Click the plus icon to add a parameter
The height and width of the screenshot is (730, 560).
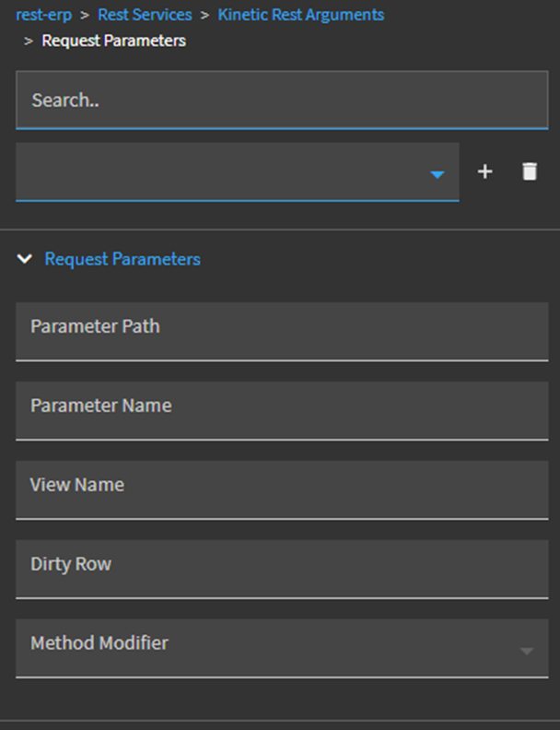coord(485,171)
